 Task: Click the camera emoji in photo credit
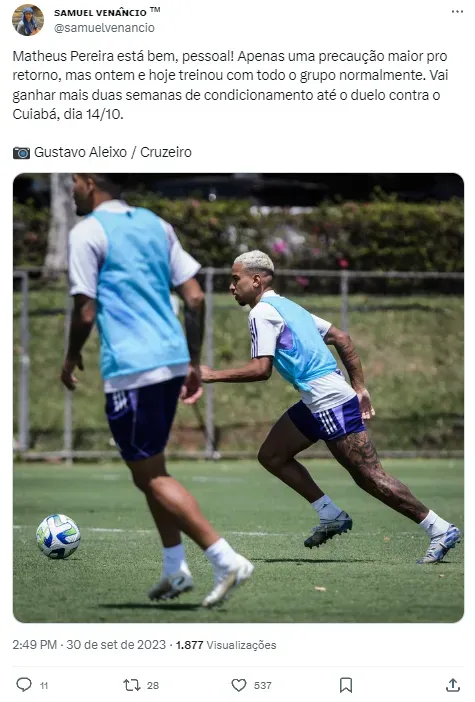point(21,153)
